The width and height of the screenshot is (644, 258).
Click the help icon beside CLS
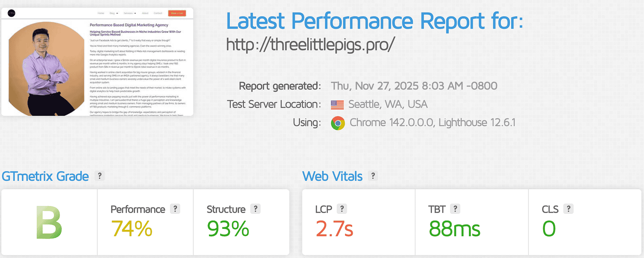click(569, 209)
